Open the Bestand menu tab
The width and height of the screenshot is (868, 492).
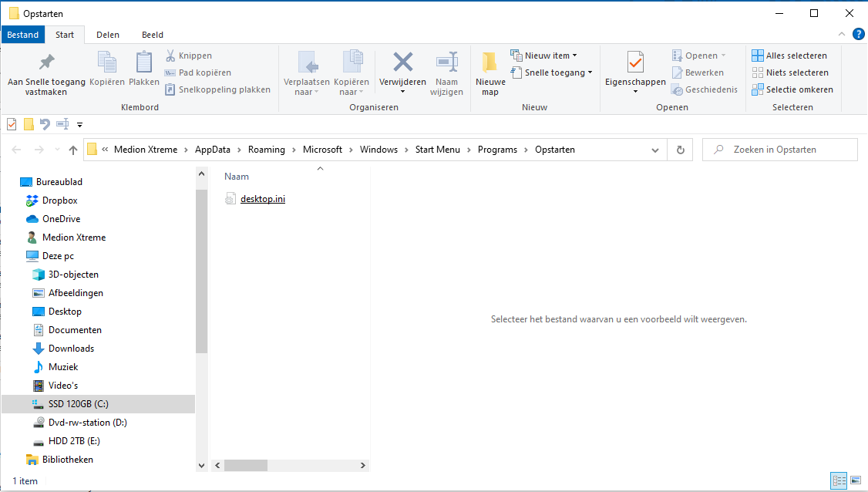coord(23,35)
